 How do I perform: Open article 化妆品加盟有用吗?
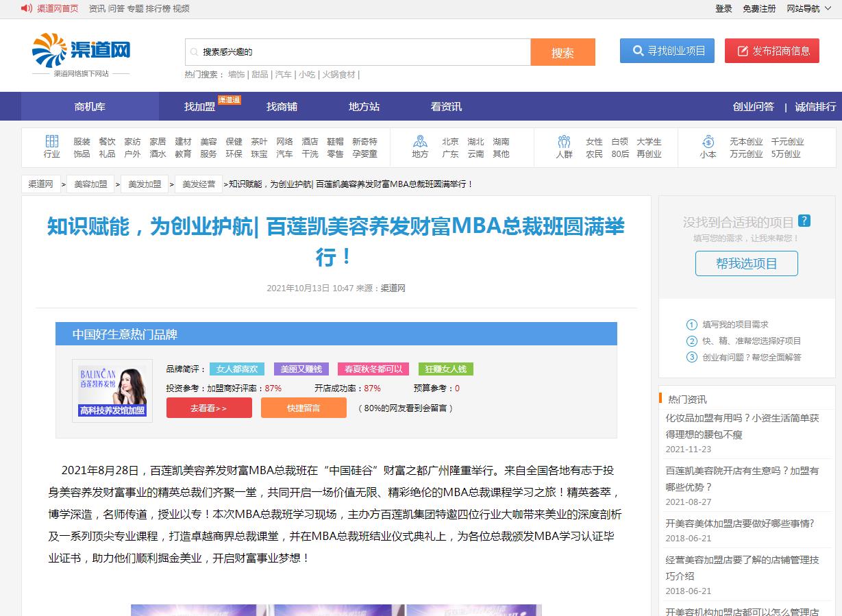[742, 426]
